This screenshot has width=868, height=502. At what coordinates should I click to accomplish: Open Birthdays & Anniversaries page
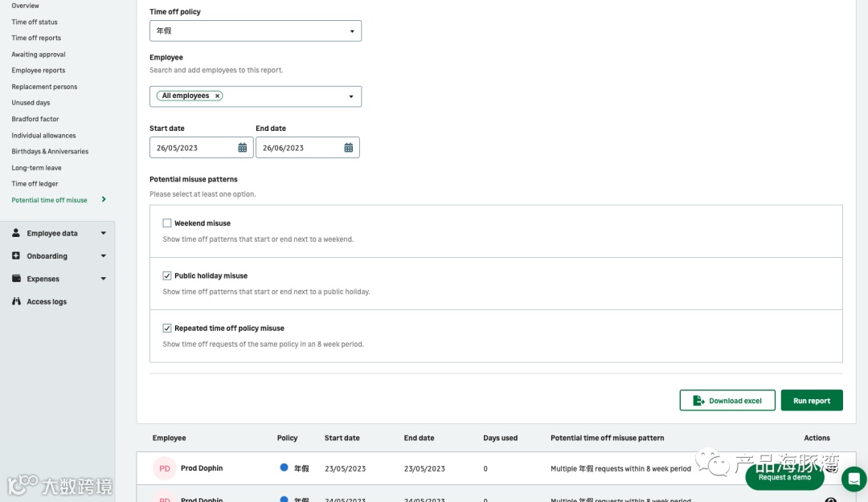[x=50, y=152]
